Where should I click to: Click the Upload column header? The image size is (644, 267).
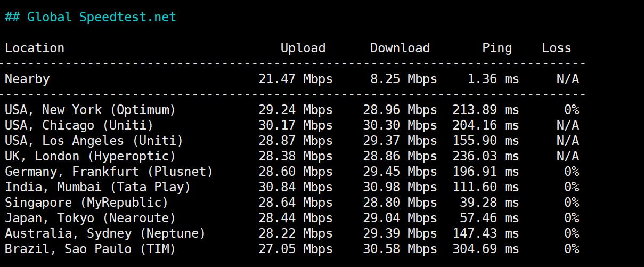click(x=303, y=48)
